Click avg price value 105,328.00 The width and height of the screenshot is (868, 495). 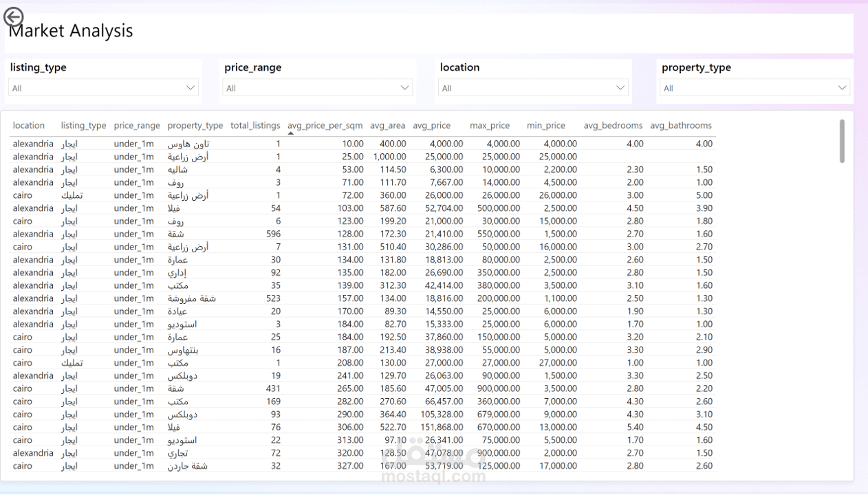click(x=442, y=415)
